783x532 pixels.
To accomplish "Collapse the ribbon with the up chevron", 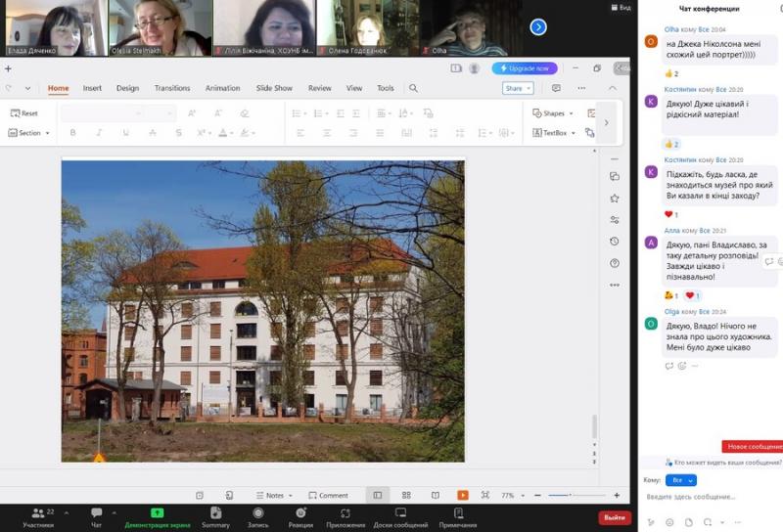I will (613, 88).
